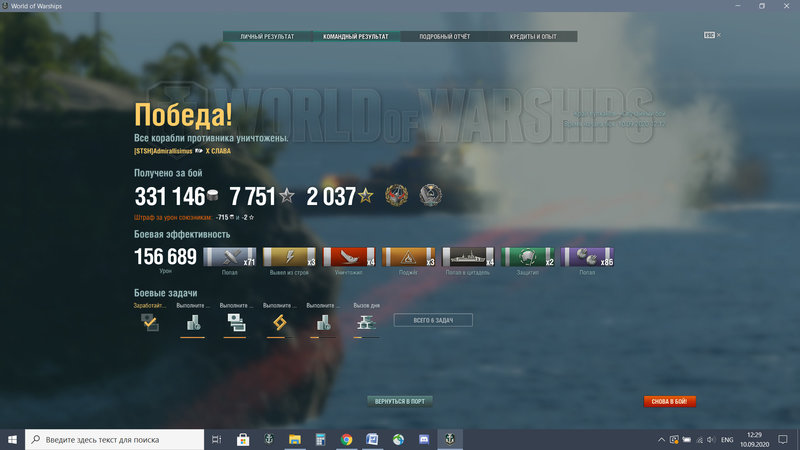Open the Вызов дня combat mission icon

[x=366, y=323]
